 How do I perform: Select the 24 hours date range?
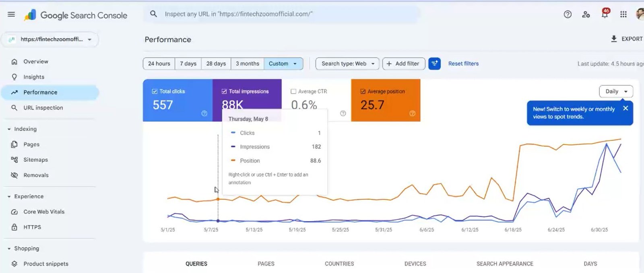(159, 64)
